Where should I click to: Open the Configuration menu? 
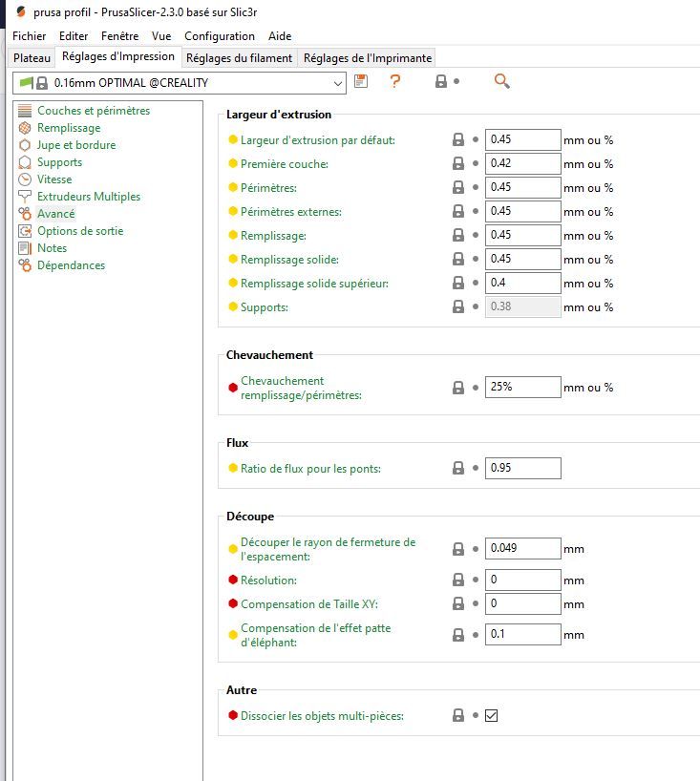220,36
